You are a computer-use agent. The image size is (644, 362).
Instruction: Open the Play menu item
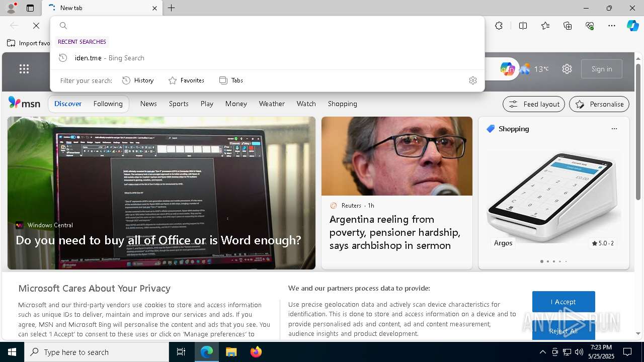pos(207,104)
